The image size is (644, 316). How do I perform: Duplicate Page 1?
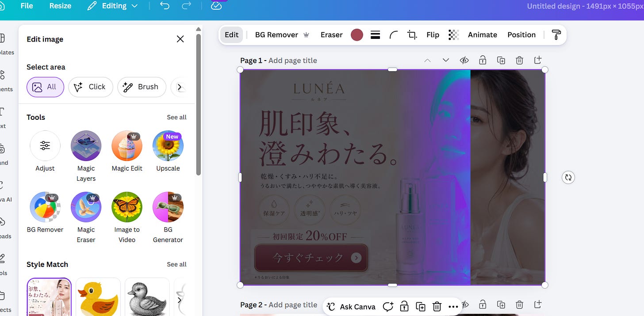point(501,60)
